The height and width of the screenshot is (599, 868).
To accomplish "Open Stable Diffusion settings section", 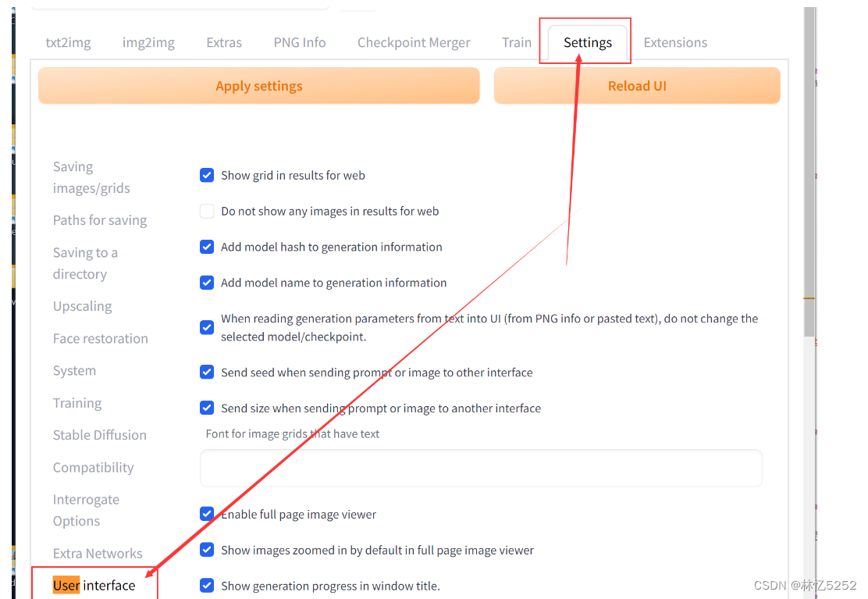I will coord(100,434).
